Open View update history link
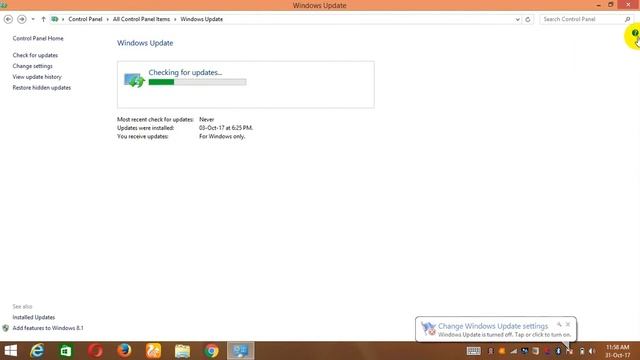 [x=37, y=77]
